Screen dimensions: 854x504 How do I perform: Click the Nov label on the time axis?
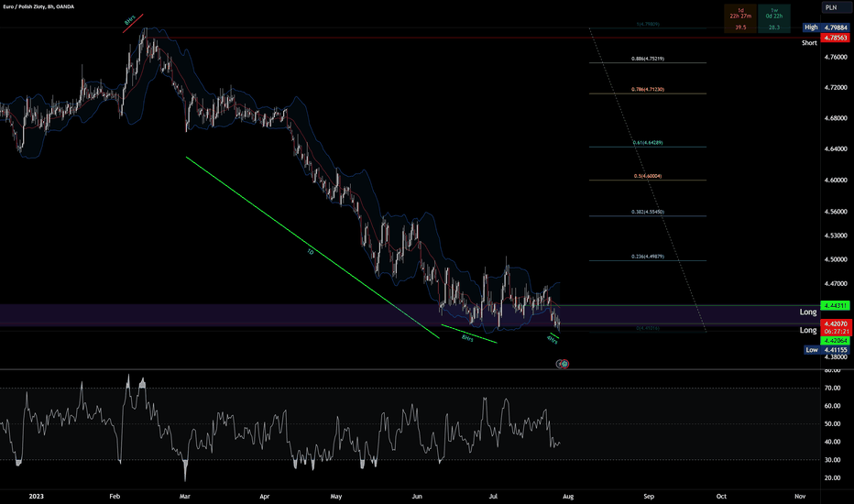[x=800, y=496]
